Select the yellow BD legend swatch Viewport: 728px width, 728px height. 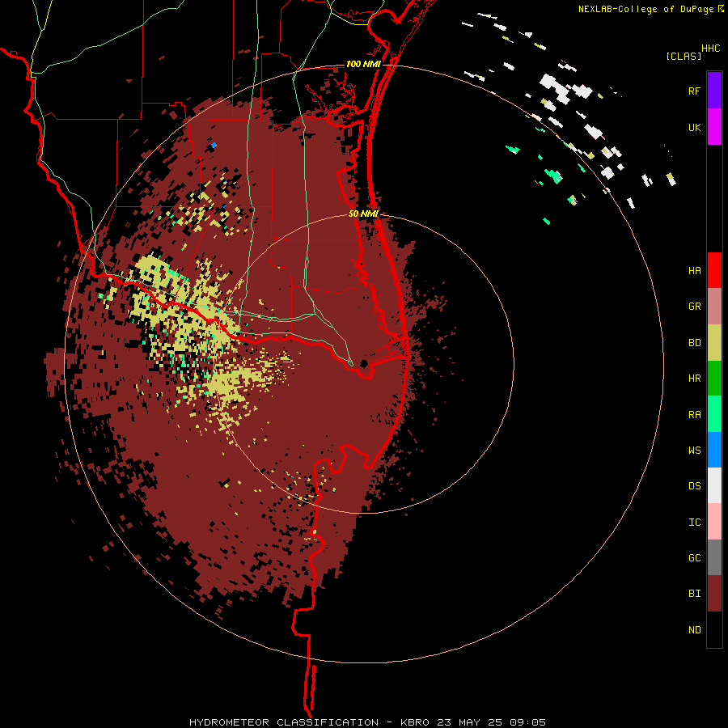714,342
